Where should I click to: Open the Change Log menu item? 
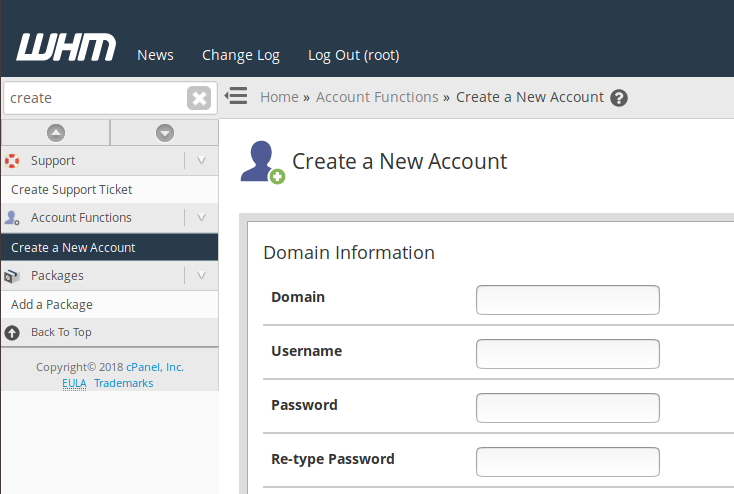click(241, 55)
